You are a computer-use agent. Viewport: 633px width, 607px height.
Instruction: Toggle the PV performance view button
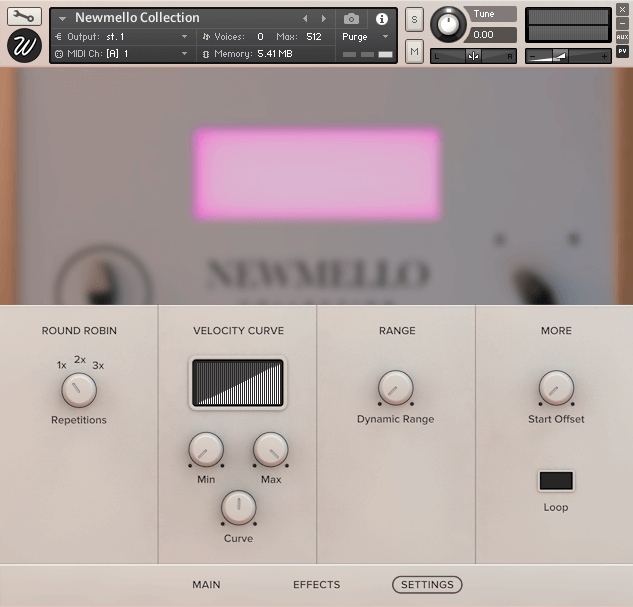622,51
